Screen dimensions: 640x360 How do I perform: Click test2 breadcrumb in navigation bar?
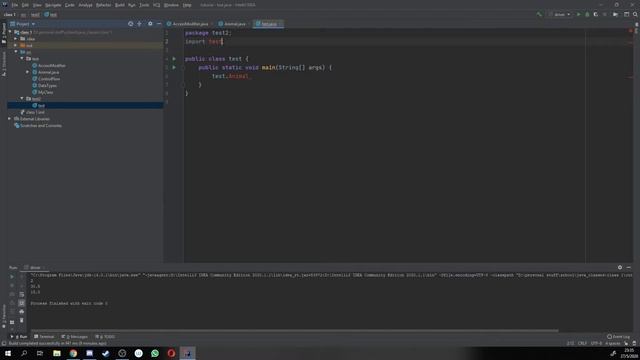click(x=36, y=15)
